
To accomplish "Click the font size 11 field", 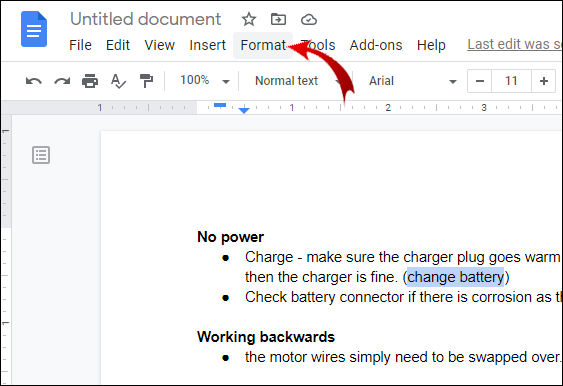I will (x=511, y=81).
